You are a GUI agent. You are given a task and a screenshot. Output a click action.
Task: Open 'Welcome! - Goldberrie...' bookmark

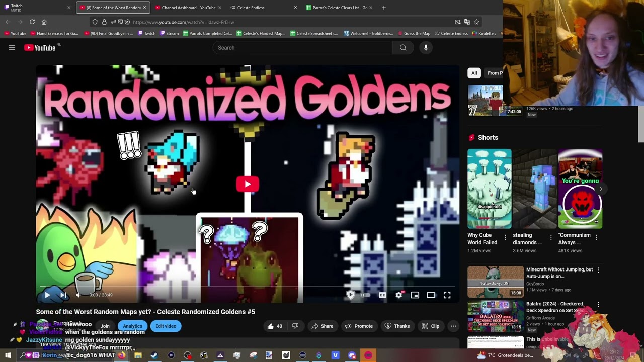tap(369, 34)
